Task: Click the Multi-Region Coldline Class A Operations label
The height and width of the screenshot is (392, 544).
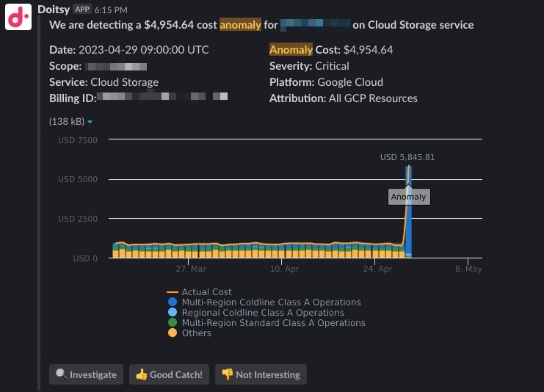Action: click(272, 302)
